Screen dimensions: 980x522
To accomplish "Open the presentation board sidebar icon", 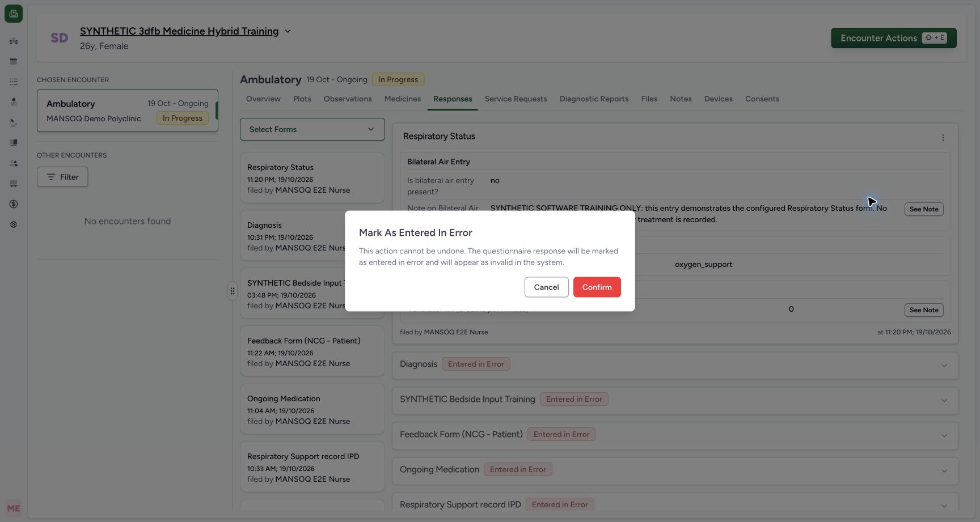I will [x=14, y=184].
